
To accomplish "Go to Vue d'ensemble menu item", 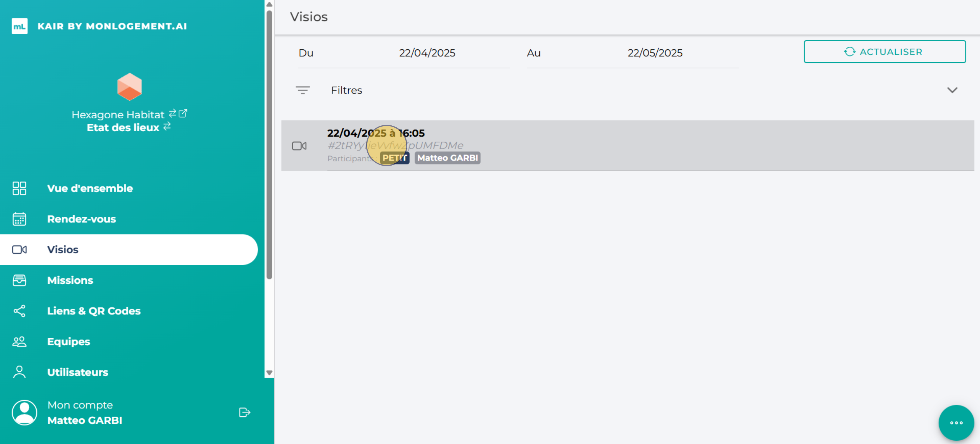I will 90,188.
